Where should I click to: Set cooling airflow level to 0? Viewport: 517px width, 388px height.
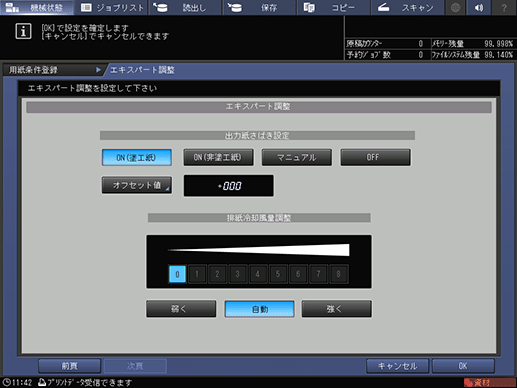pos(177,274)
